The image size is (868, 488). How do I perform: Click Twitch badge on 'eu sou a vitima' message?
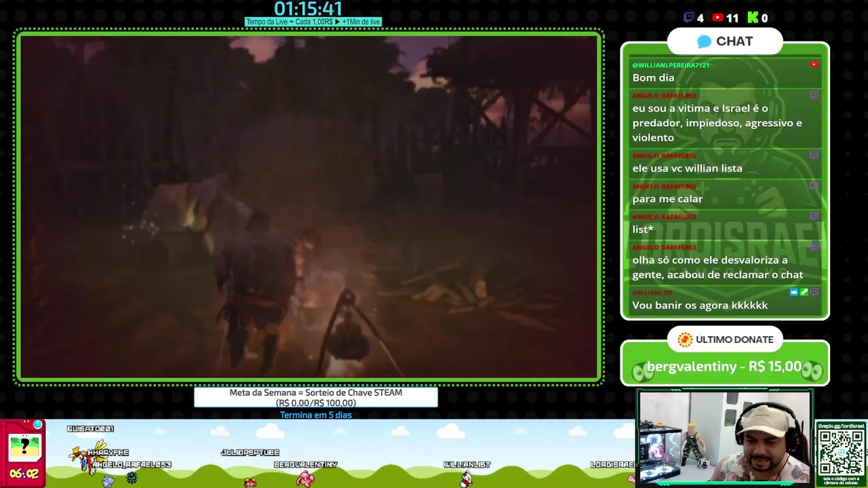coord(814,96)
